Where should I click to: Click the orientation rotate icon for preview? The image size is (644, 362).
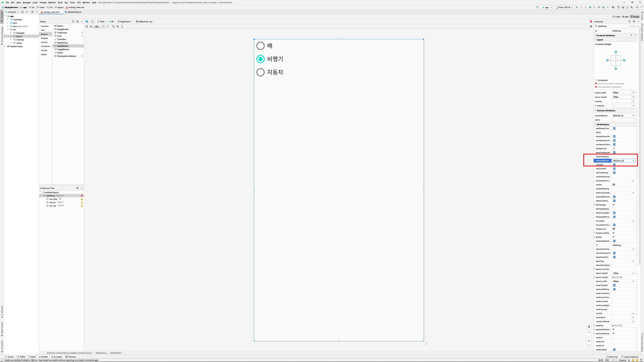93,21
